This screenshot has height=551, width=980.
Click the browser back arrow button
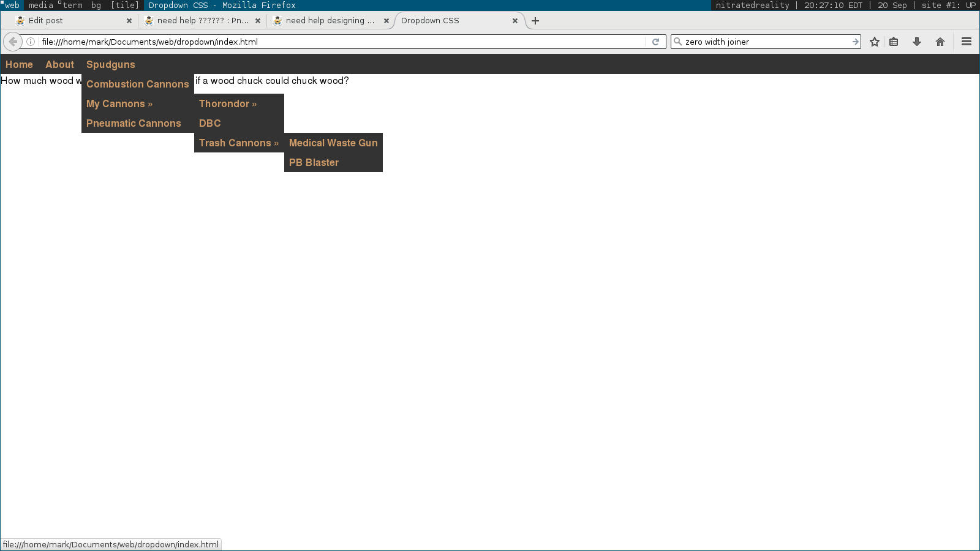point(13,42)
